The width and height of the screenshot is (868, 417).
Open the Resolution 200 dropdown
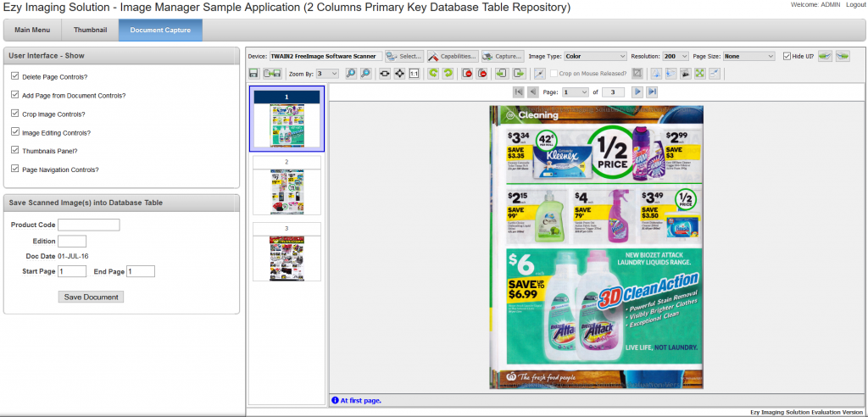click(x=676, y=56)
